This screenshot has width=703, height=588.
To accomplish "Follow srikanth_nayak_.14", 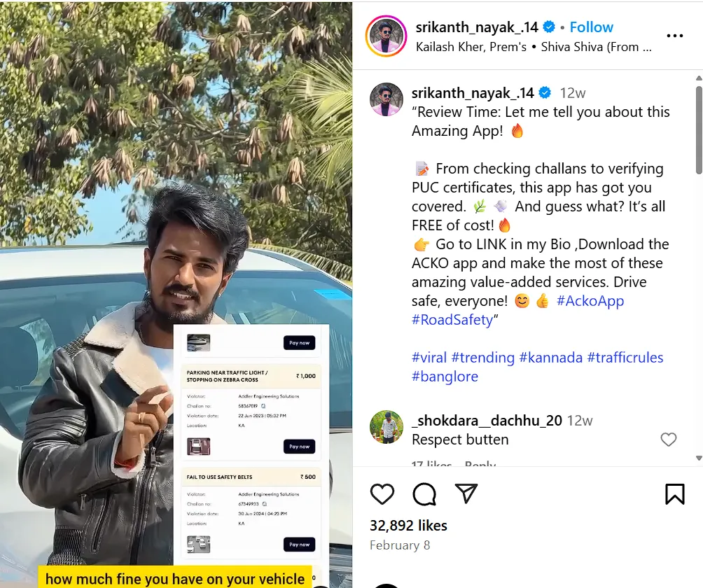I will [x=592, y=27].
